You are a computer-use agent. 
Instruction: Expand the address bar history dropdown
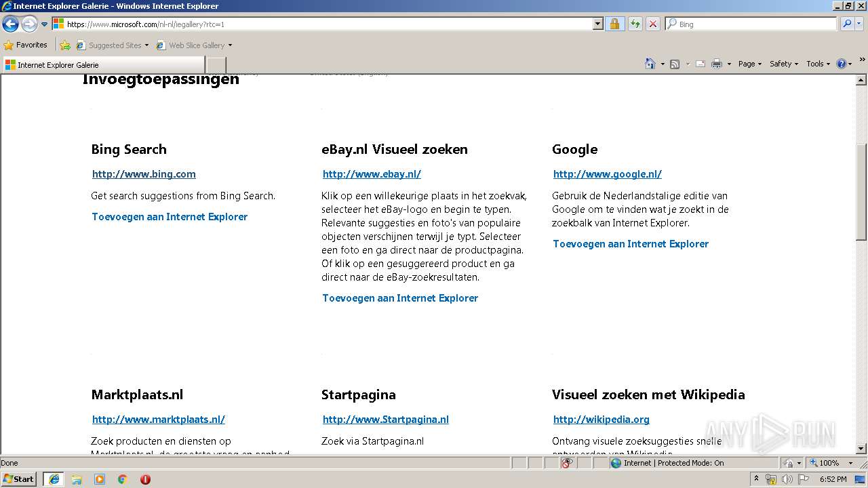coord(597,24)
